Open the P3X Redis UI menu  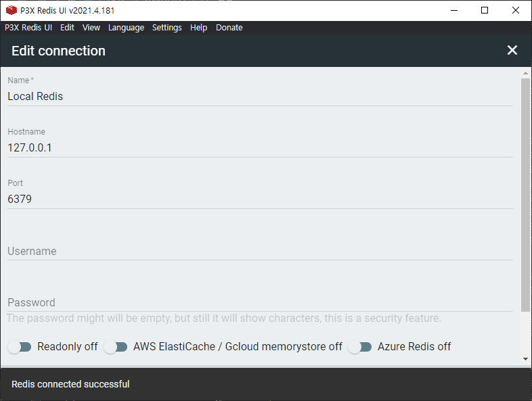click(28, 28)
